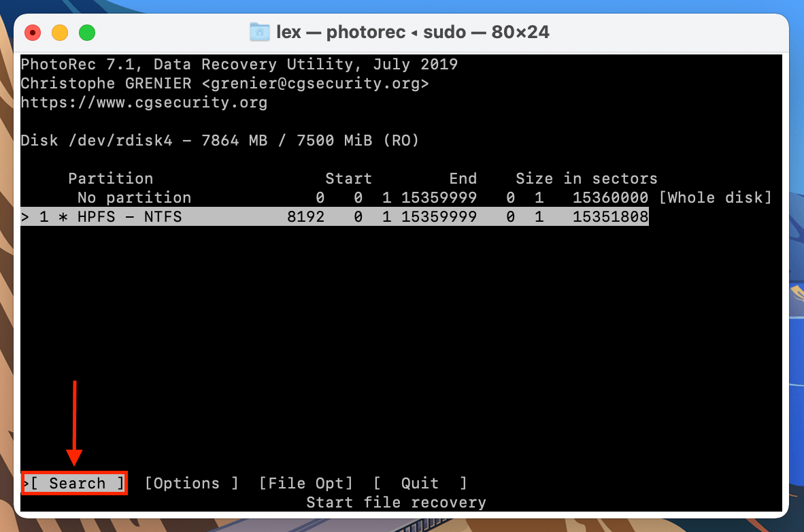The height and width of the screenshot is (532, 804).
Task: Click the https://www.cgsecurity.org URL
Action: pyautogui.click(x=144, y=103)
